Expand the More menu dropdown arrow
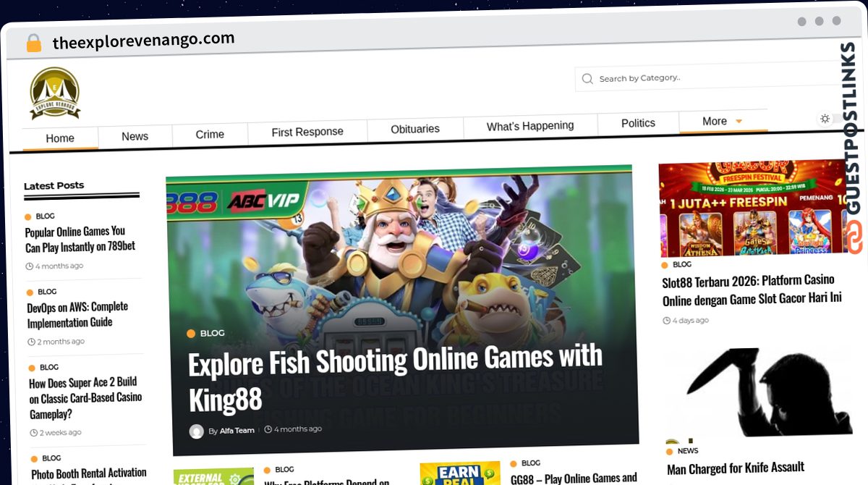Screen dimensions: 868x485 click(x=739, y=121)
